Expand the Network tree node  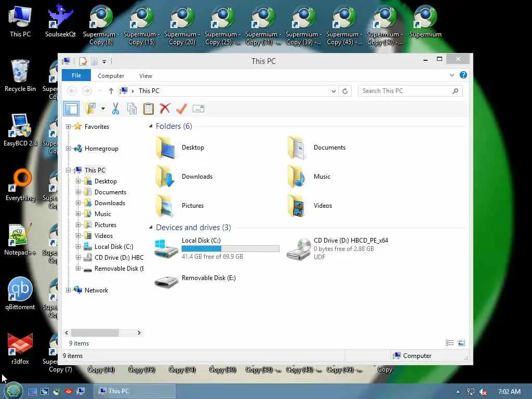tap(68, 290)
